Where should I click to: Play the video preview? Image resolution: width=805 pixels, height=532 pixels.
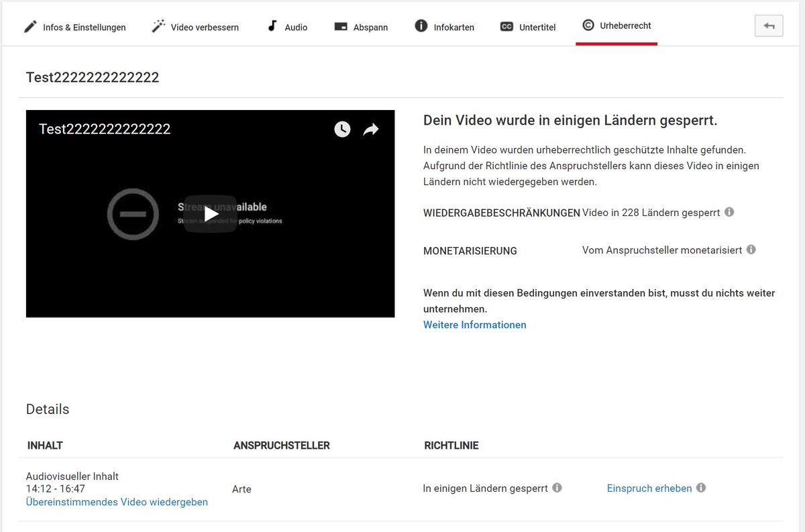[211, 214]
